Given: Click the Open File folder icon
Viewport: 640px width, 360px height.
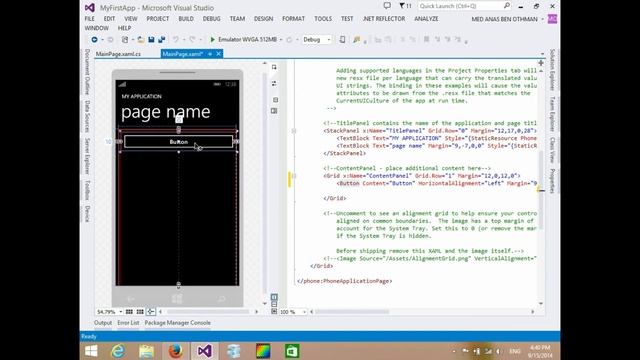Looking at the screenshot, I should coord(140,40).
